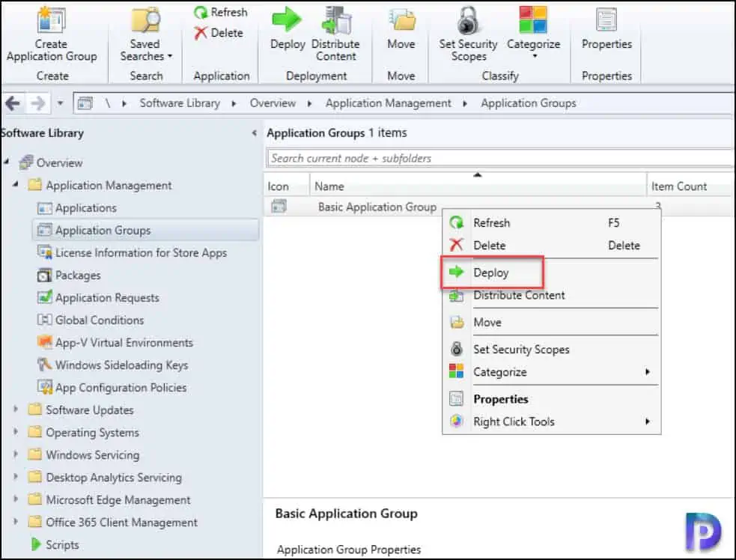Choose Distribute Content in context menu
The height and width of the screenshot is (560, 736).
(x=552, y=295)
